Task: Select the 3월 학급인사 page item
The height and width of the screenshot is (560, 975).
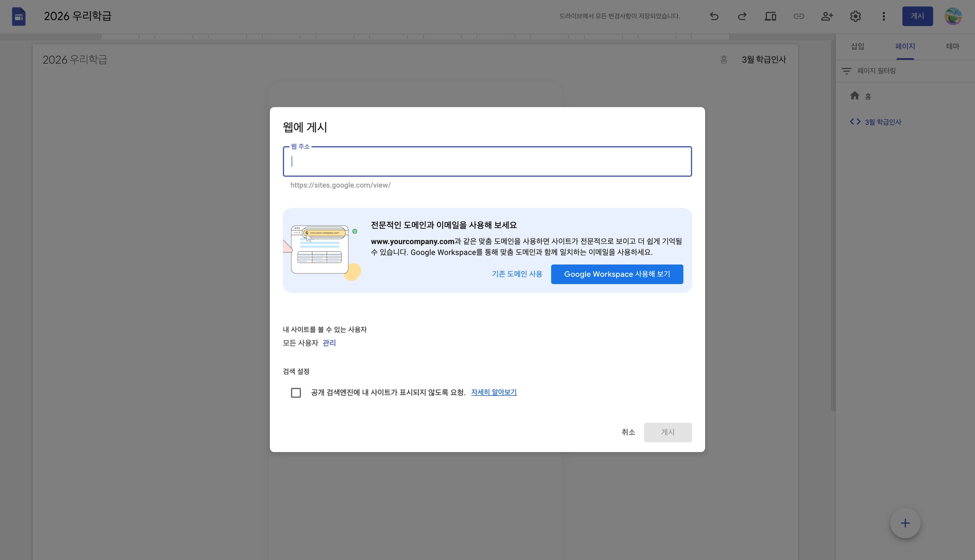Action: pyautogui.click(x=882, y=122)
